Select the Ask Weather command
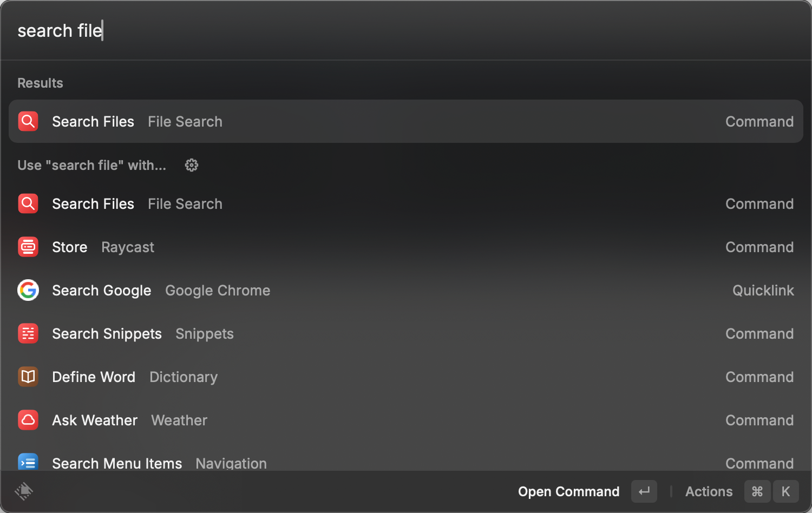The height and width of the screenshot is (513, 812). (406, 420)
